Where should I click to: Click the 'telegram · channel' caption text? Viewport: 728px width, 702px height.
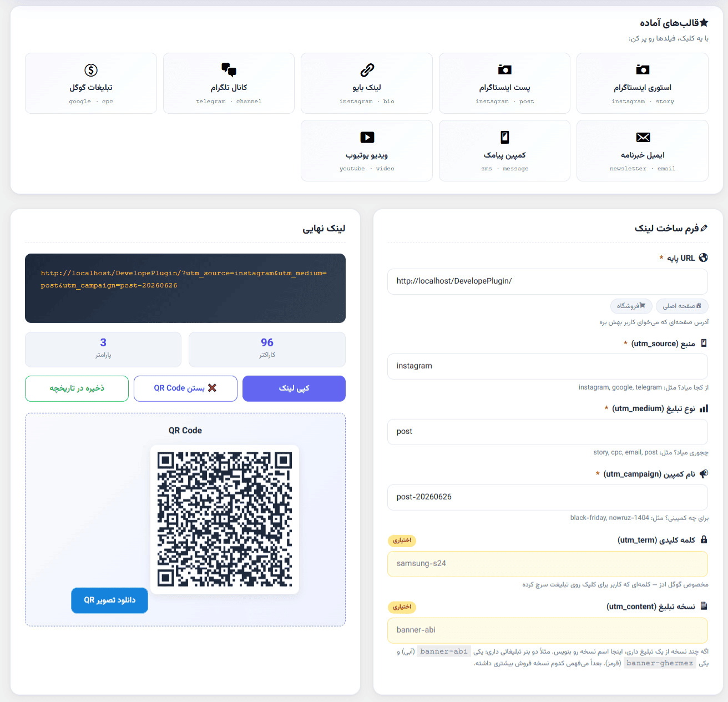click(229, 102)
